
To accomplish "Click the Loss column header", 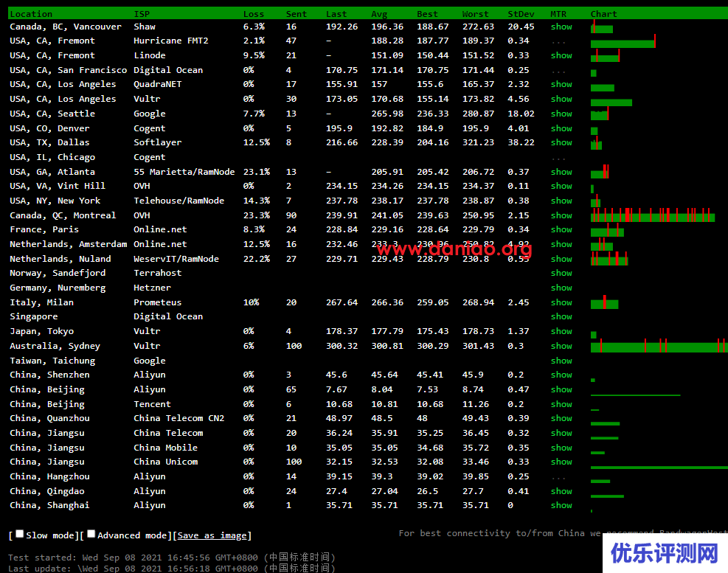I will [x=253, y=13].
